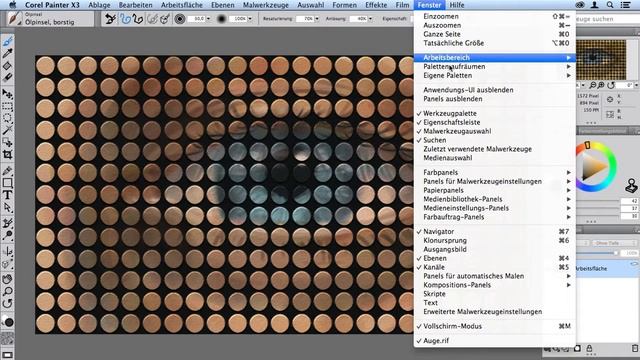The image size is (640, 360).
Task: Select the Rectangle Shape tool
Action: pyautogui.click(x=7, y=183)
